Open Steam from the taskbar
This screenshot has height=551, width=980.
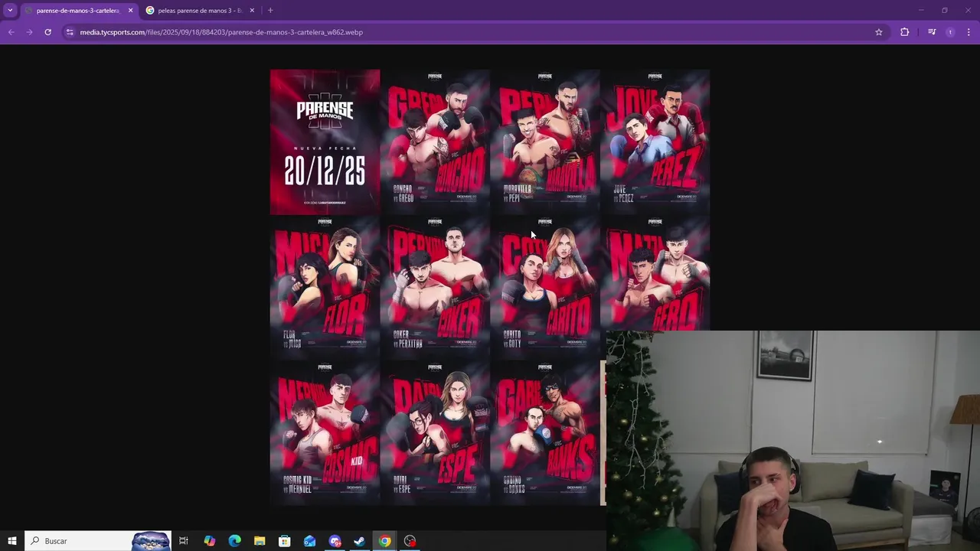[x=359, y=541]
